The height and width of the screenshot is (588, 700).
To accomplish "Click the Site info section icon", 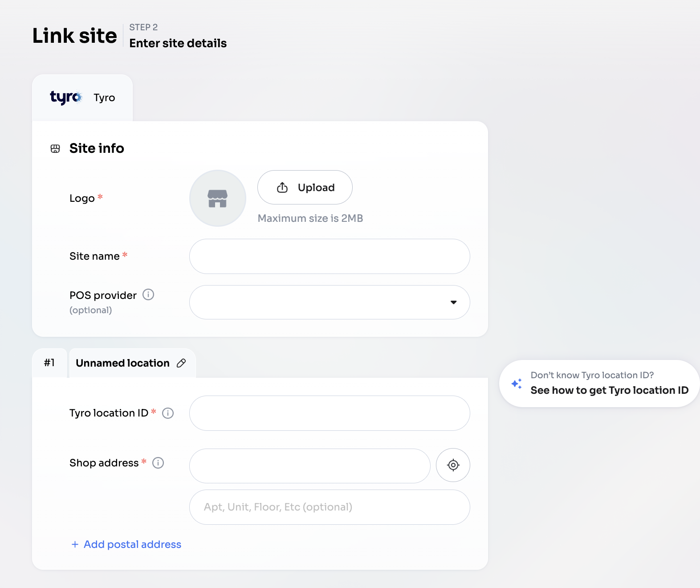I will pos(55,149).
